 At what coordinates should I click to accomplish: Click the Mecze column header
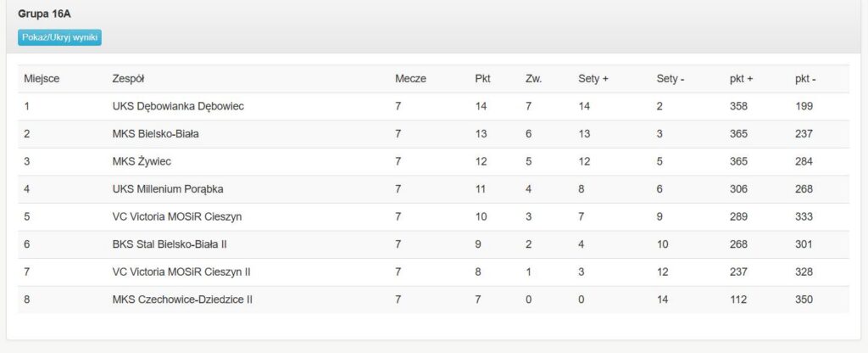tap(411, 79)
